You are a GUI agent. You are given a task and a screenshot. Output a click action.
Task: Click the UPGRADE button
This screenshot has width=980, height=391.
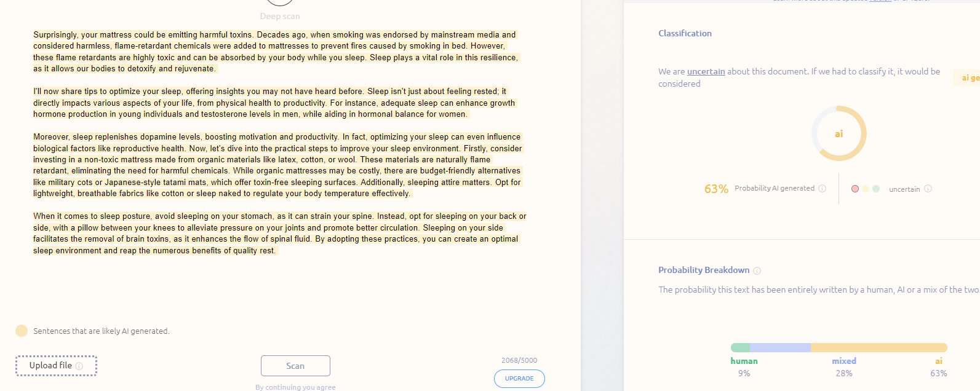pyautogui.click(x=519, y=379)
